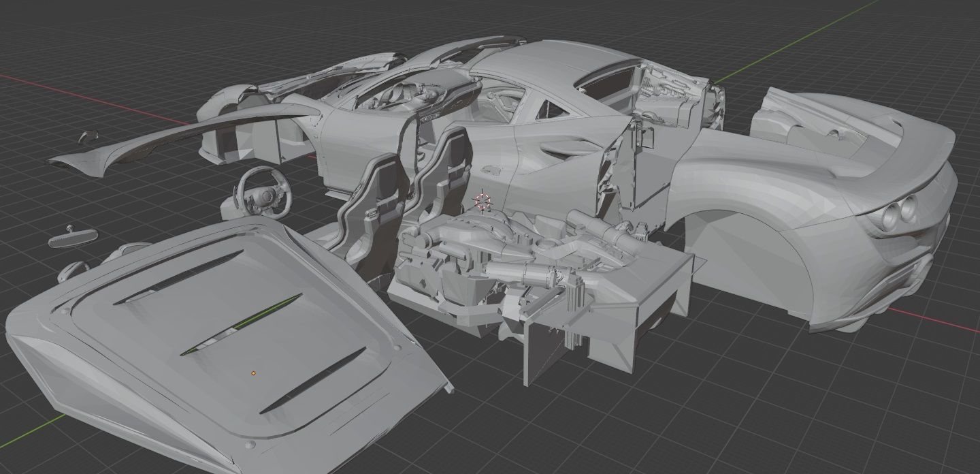The image size is (980, 474).
Task: Click the 3D cursor crosshair
Action: pyautogui.click(x=483, y=202)
